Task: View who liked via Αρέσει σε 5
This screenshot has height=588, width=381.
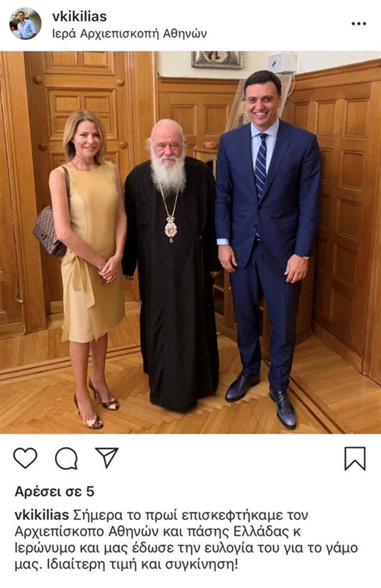Action: (54, 492)
